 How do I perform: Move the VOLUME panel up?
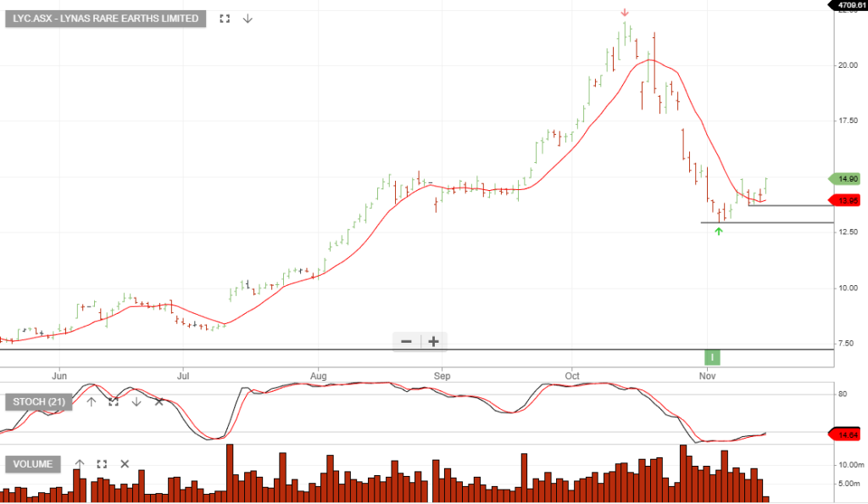click(x=80, y=464)
